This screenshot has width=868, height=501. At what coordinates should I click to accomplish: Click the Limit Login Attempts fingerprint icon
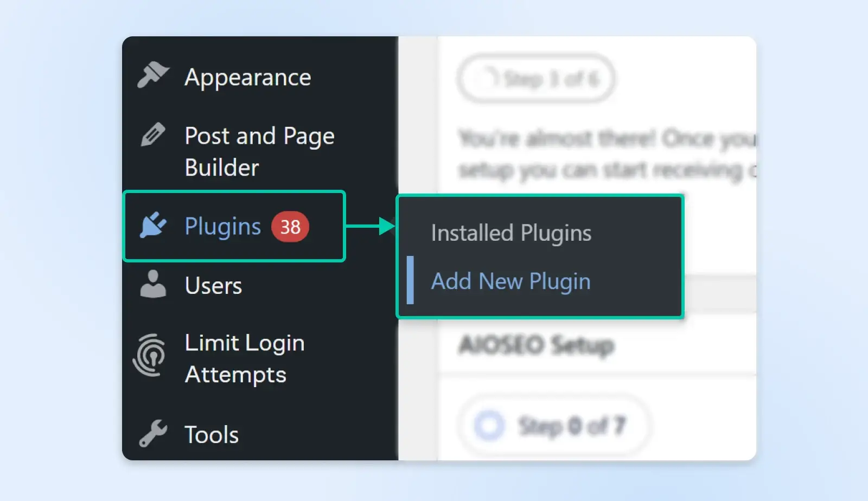point(150,356)
